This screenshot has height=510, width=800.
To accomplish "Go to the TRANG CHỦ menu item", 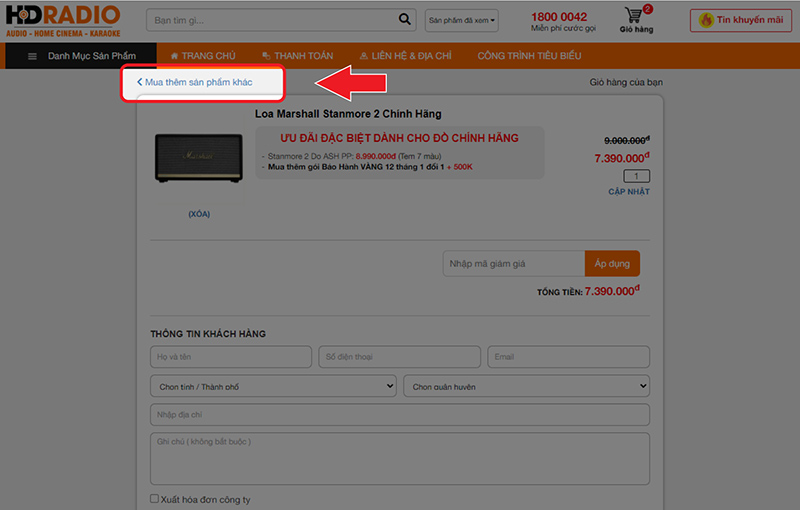I will 203,56.
